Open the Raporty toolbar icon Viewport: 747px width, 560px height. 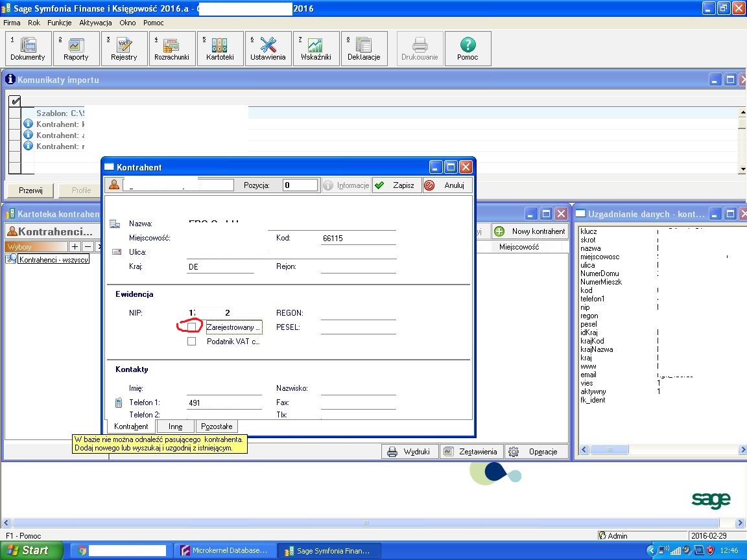76,49
